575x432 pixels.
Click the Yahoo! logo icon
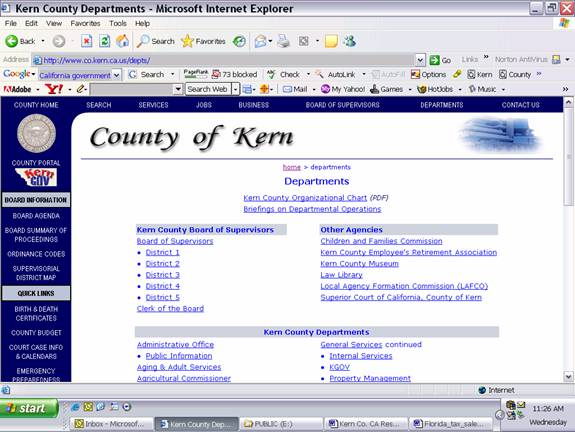tap(54, 89)
